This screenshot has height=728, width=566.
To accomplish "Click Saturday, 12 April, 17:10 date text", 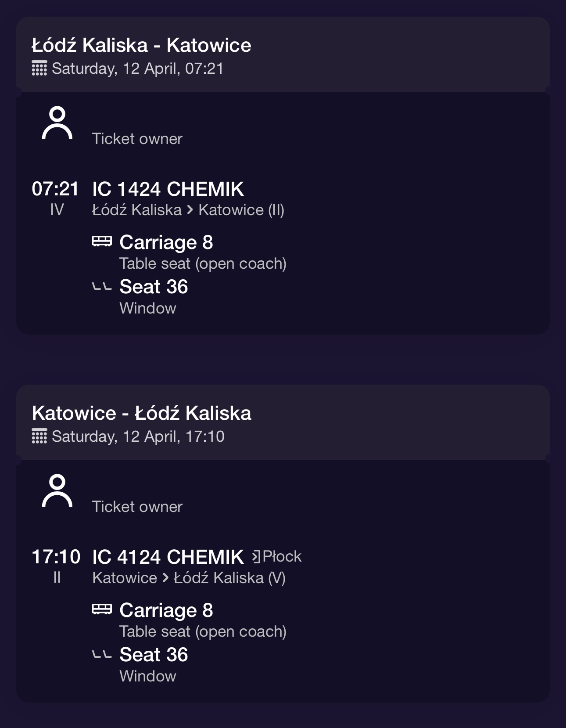I will click(x=138, y=437).
